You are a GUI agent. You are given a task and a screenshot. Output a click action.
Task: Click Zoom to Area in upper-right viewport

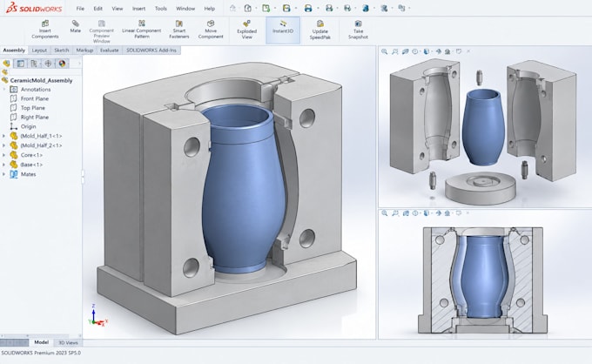coord(395,51)
